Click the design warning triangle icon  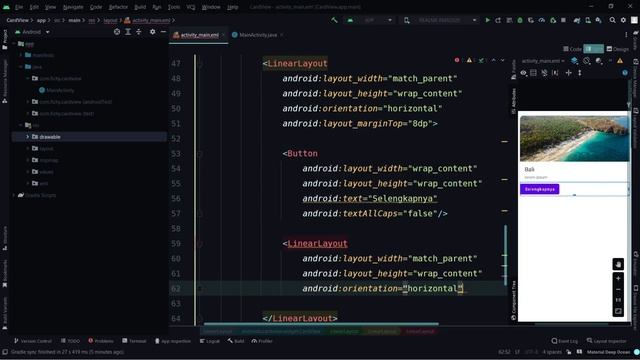(620, 61)
